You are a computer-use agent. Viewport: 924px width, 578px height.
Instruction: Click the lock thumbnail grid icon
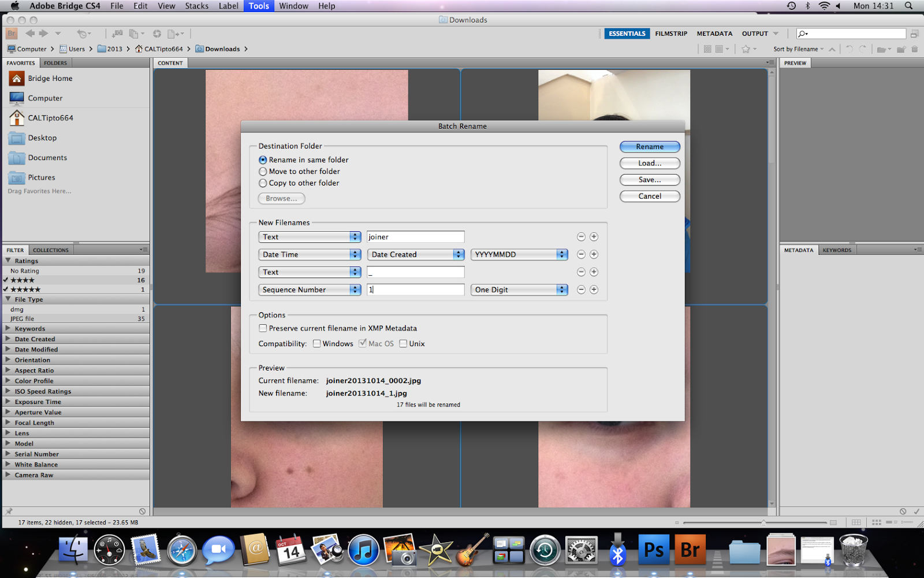coord(856,523)
